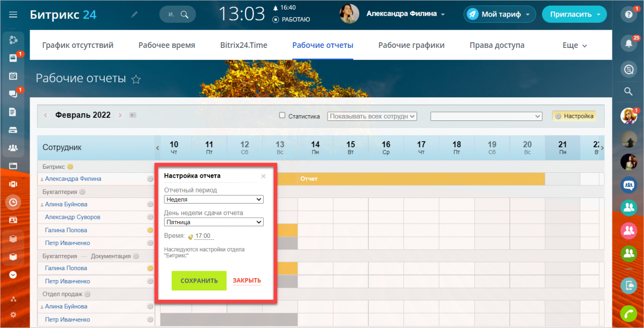Open Рабочие графики tab
Screen dimensions: 644x328
412,45
